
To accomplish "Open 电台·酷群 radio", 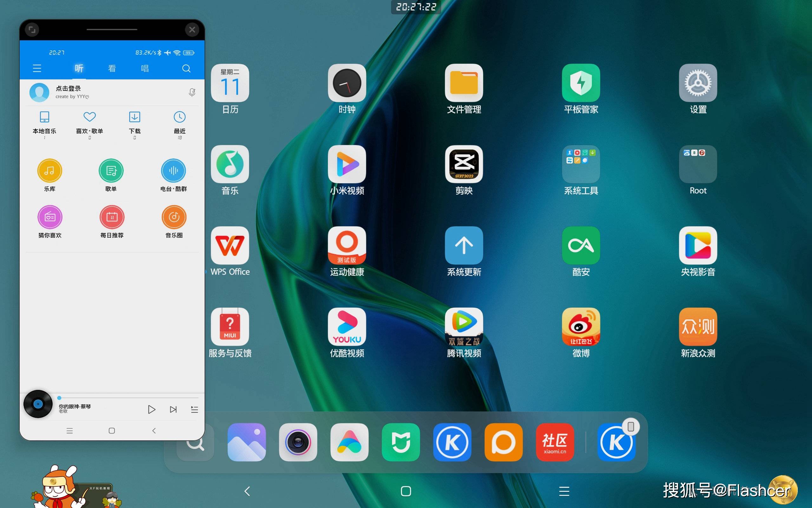I will [174, 175].
